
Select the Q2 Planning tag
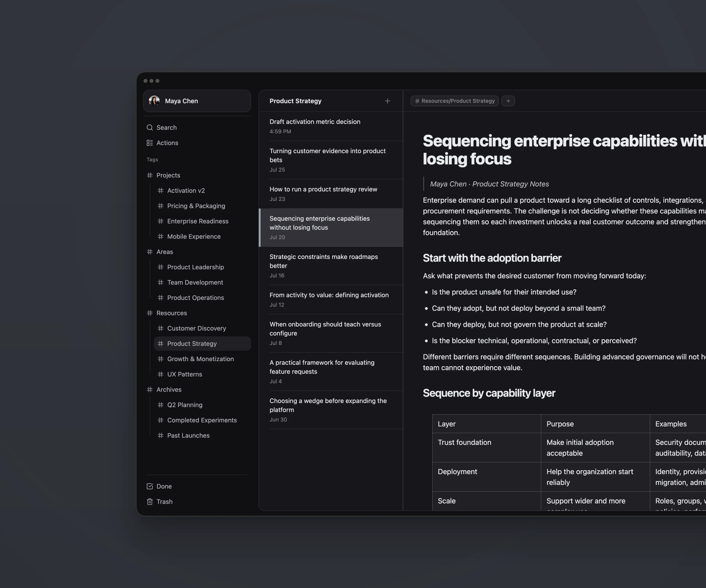coord(202,405)
